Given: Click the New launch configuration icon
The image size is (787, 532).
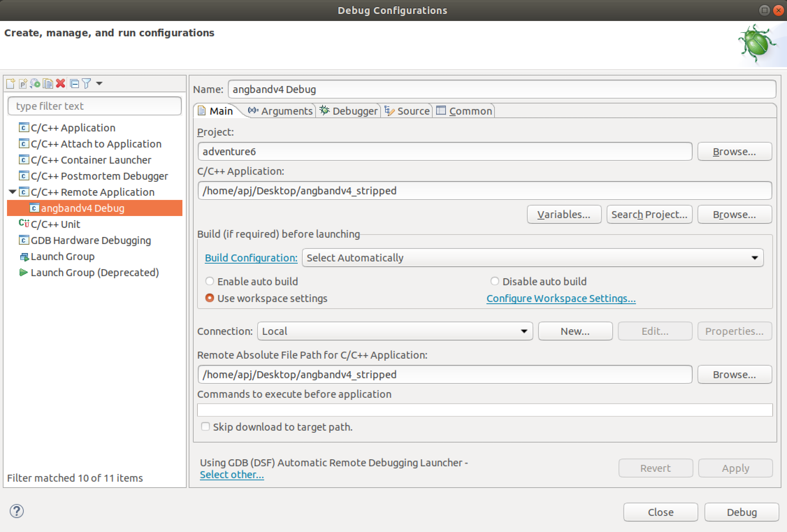Looking at the screenshot, I should 10,84.
